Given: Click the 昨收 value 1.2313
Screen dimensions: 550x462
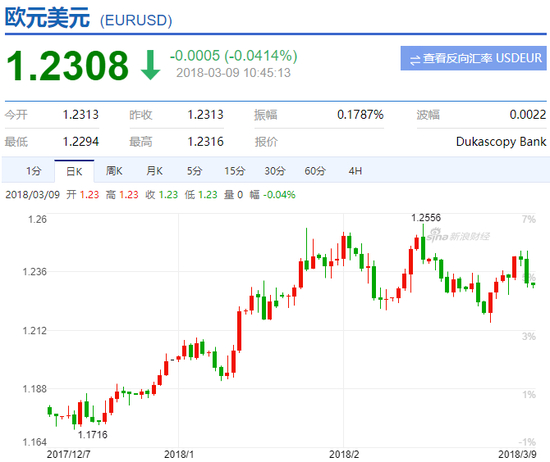Looking at the screenshot, I should pos(206,115).
